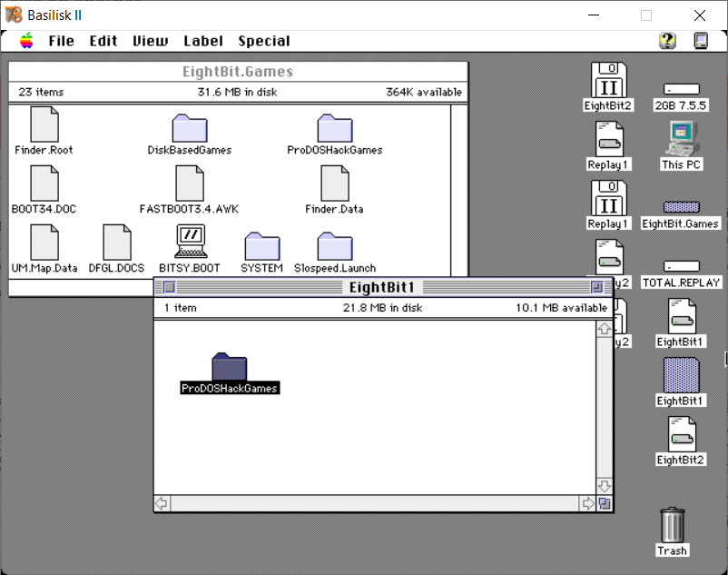Select the SYSTEM folder
This screenshot has height=575, width=728.
[x=261, y=253]
